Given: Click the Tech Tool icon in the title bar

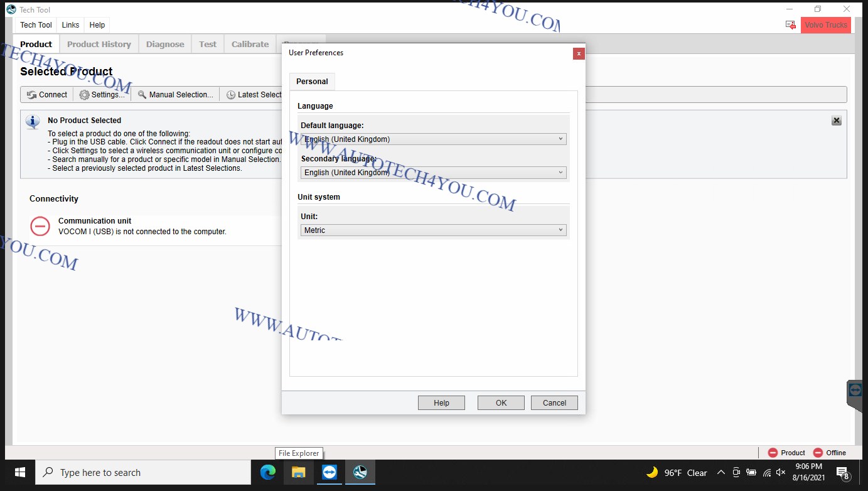Looking at the screenshot, I should pos(11,9).
